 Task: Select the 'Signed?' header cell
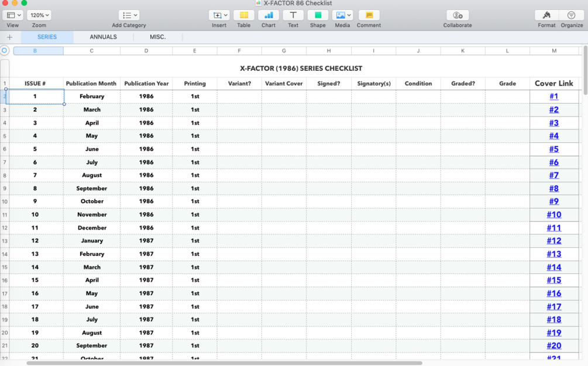click(328, 84)
